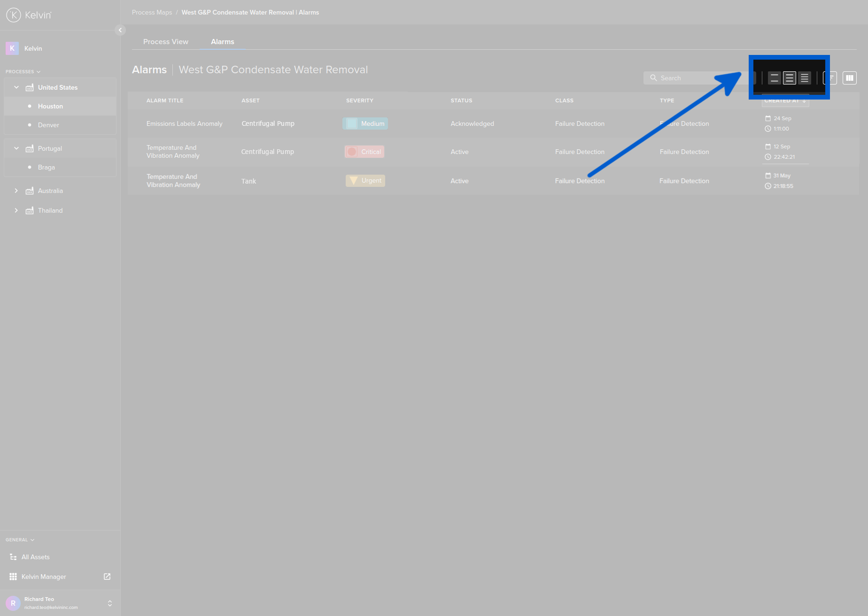The image size is (868, 616).
Task: Collapse the United States process group
Action: click(16, 87)
